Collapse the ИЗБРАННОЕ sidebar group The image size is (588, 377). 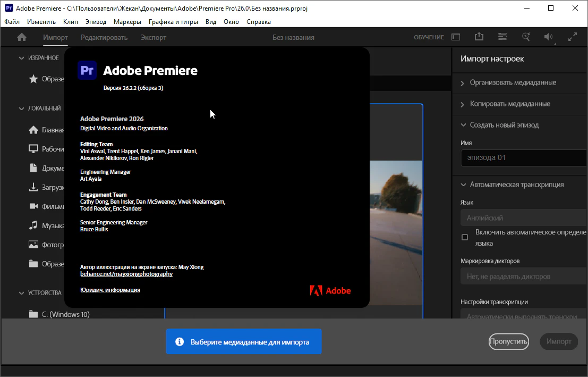(x=21, y=58)
